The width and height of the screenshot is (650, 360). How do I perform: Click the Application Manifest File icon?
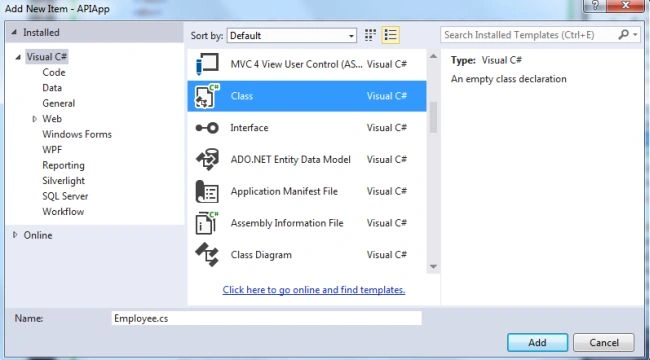207,191
